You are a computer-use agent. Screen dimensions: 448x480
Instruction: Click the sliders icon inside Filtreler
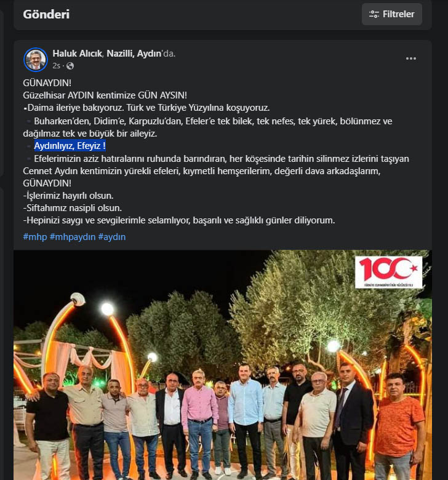(x=374, y=14)
